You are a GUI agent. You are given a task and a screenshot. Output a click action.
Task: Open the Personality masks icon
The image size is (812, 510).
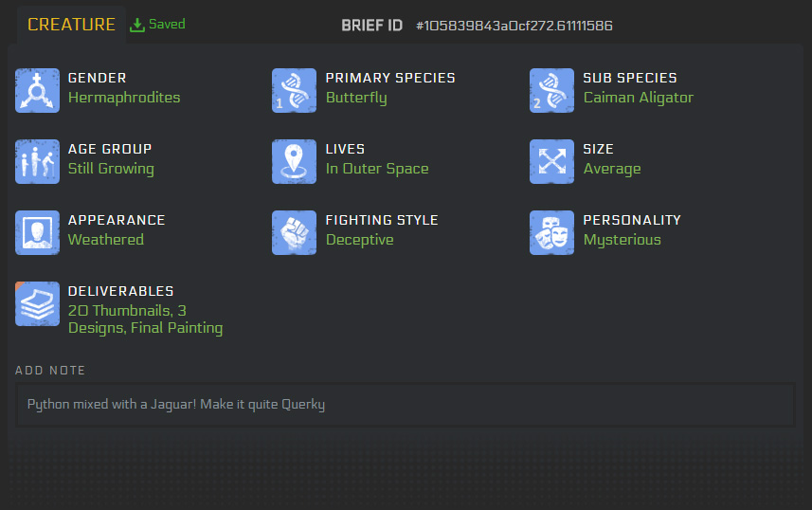pos(551,232)
